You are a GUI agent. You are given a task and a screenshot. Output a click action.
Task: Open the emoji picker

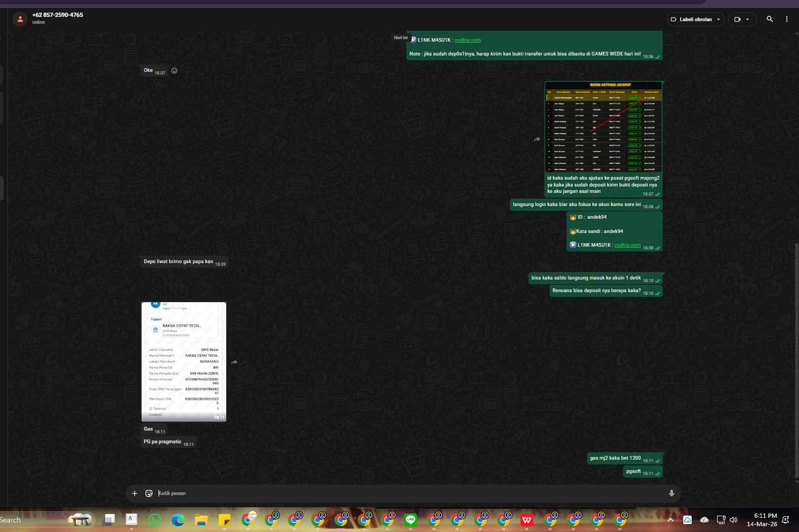[x=149, y=493]
